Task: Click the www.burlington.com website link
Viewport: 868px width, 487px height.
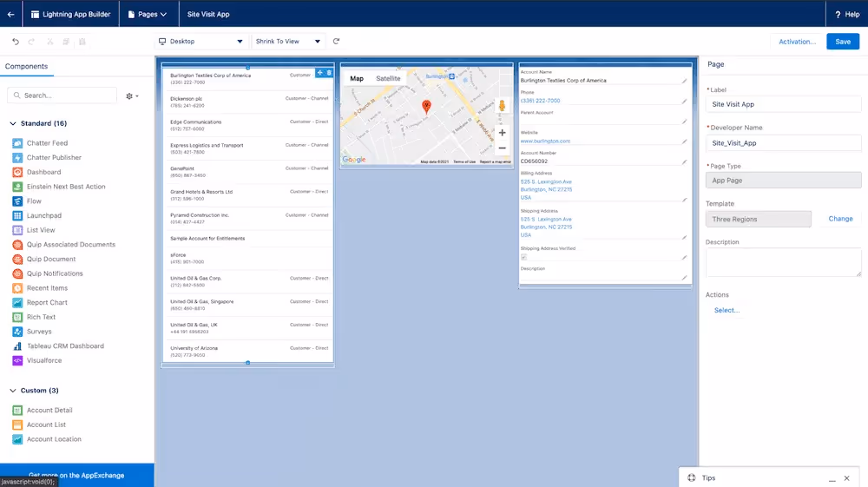Action: [x=545, y=141]
